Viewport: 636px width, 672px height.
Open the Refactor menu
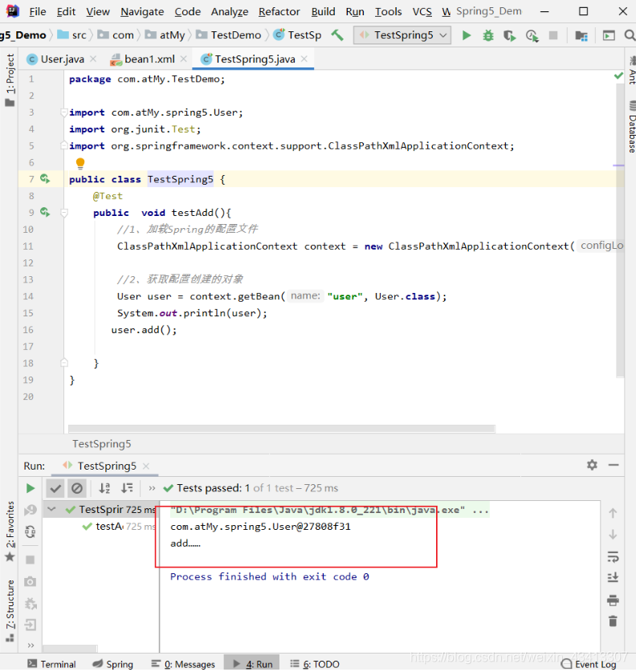(279, 11)
